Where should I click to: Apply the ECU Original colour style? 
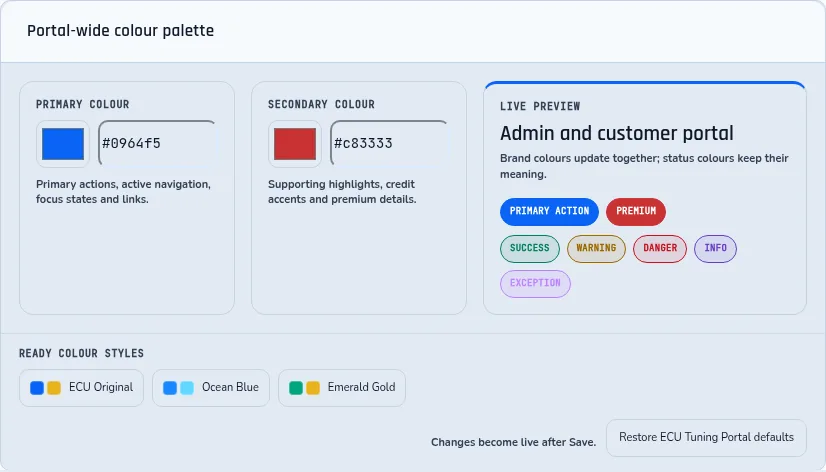click(82, 388)
